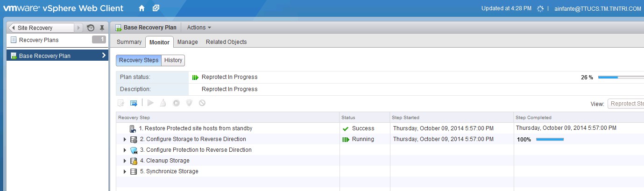Screen dimensions: 644x191
Task: Expand step 4 Cleanup Storage
Action: 125,161
